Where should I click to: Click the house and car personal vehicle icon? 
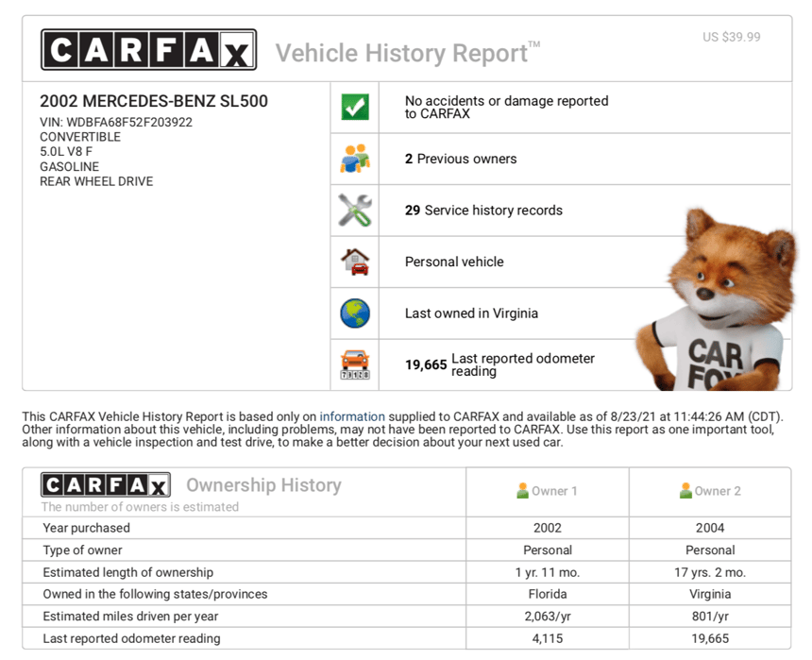coord(355,262)
